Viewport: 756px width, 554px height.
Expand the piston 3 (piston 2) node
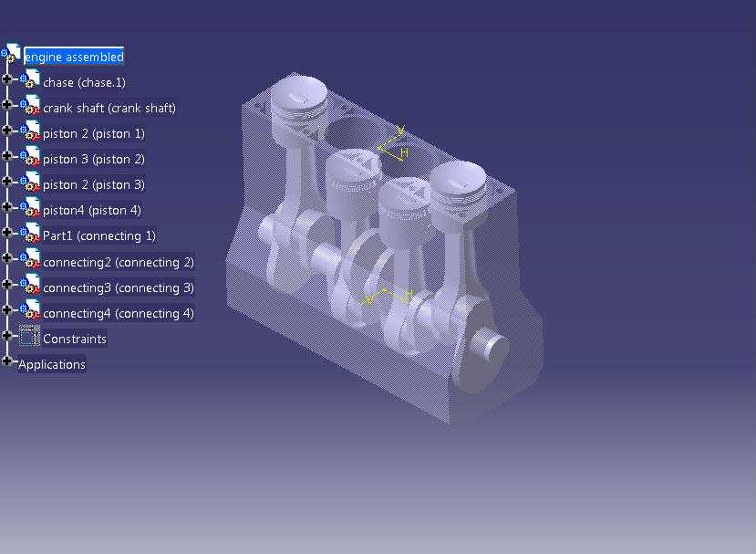pos(6,155)
